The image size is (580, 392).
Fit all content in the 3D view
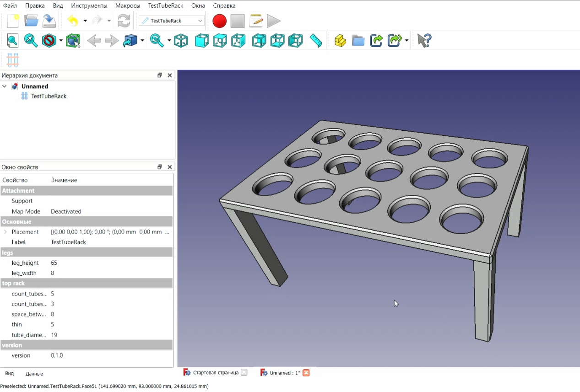click(12, 41)
